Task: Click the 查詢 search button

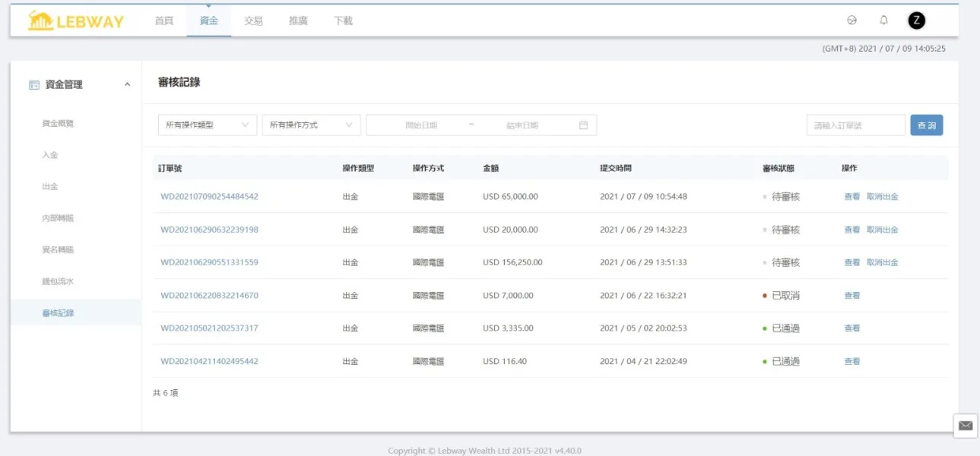Action: pyautogui.click(x=926, y=125)
